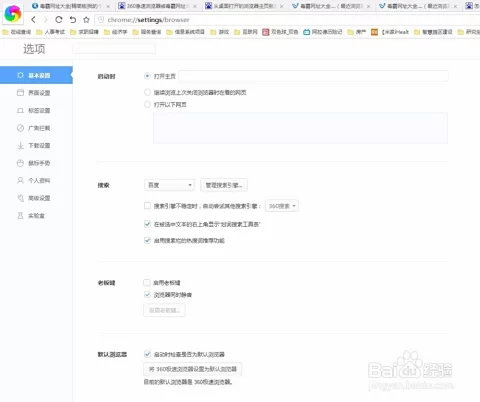Switch to the 从桌面打开的浏览器主页 tab
Screen dimensions: 480x402
tap(243, 6)
